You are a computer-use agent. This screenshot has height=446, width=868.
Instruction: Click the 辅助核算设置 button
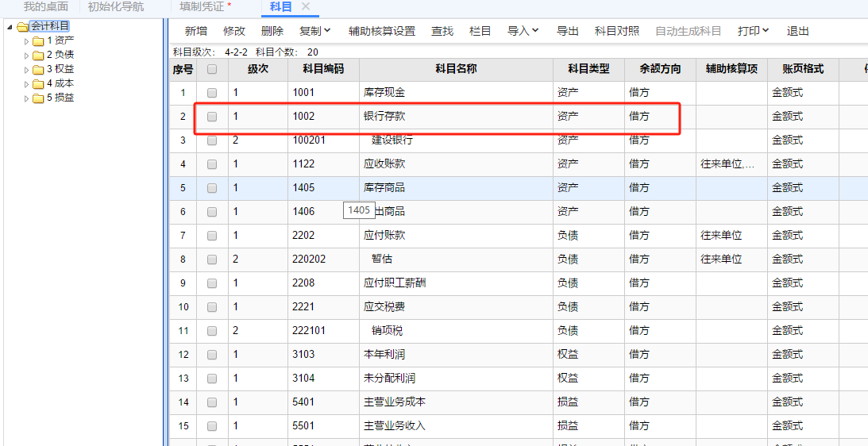[x=382, y=31]
